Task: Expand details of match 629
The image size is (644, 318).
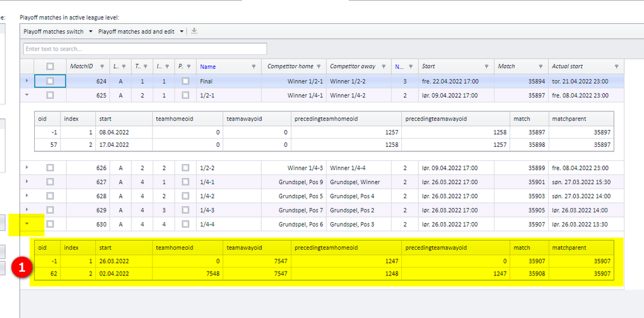Action: pyautogui.click(x=27, y=210)
